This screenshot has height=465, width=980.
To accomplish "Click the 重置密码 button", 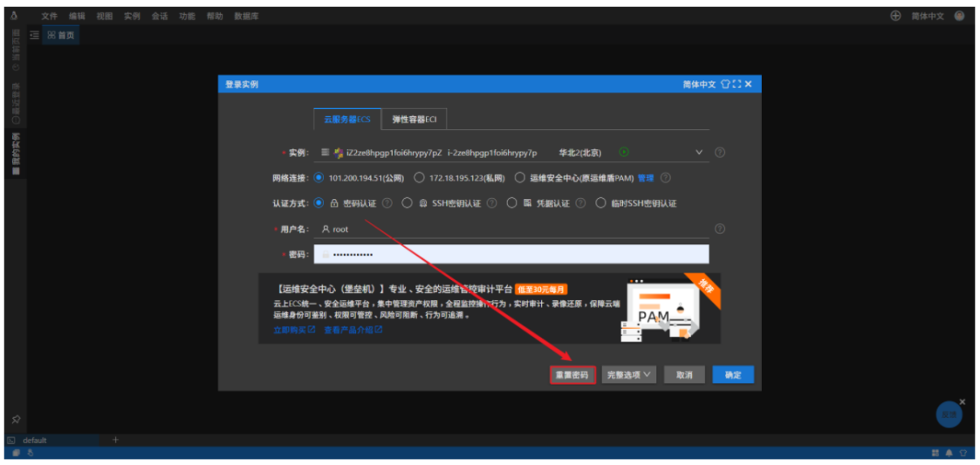I will coord(572,375).
